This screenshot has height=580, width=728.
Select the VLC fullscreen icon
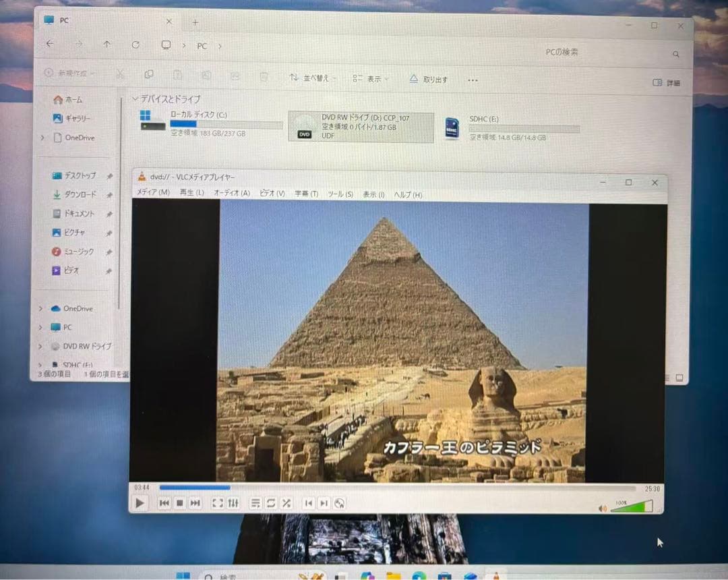[217, 503]
